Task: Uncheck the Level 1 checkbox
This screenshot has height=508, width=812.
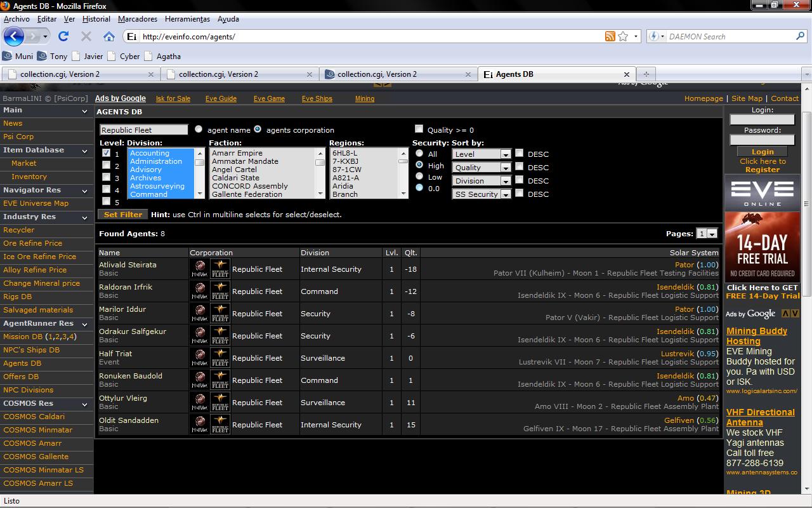Action: coord(106,153)
